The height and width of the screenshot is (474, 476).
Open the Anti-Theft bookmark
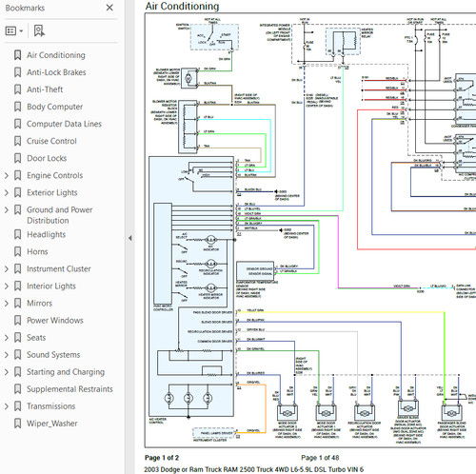(45, 89)
